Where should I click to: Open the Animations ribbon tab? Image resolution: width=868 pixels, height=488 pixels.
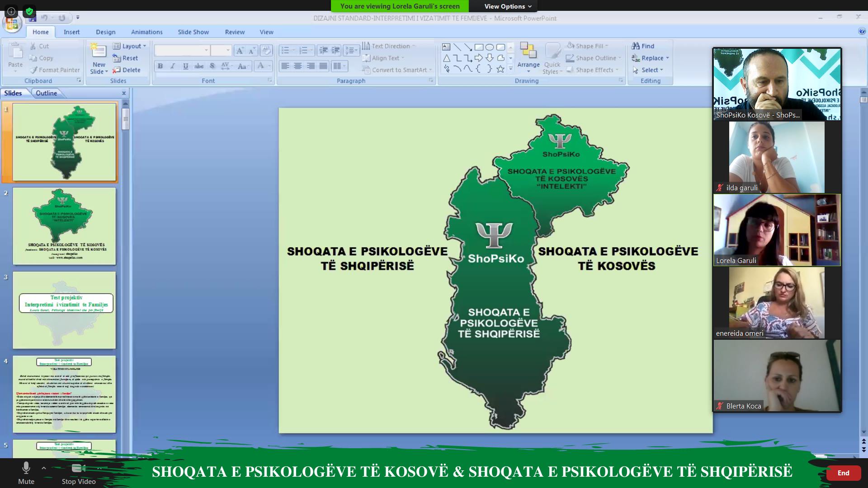[146, 32]
